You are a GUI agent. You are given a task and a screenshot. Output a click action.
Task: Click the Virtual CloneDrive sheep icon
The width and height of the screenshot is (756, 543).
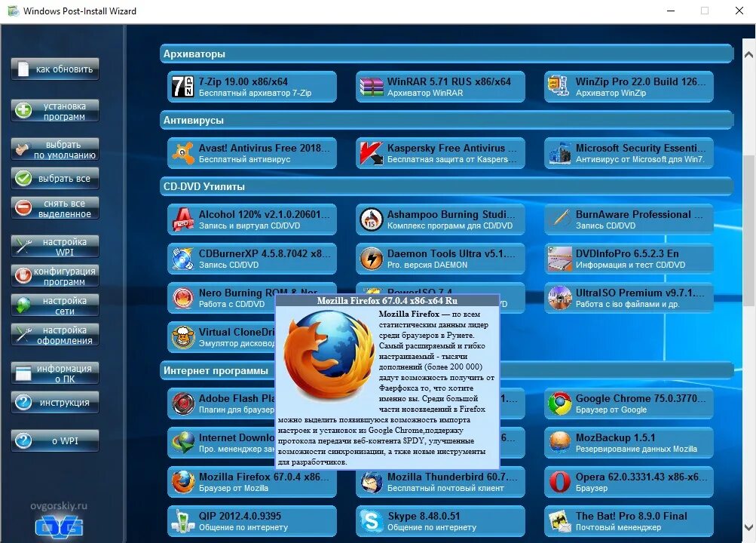[182, 338]
